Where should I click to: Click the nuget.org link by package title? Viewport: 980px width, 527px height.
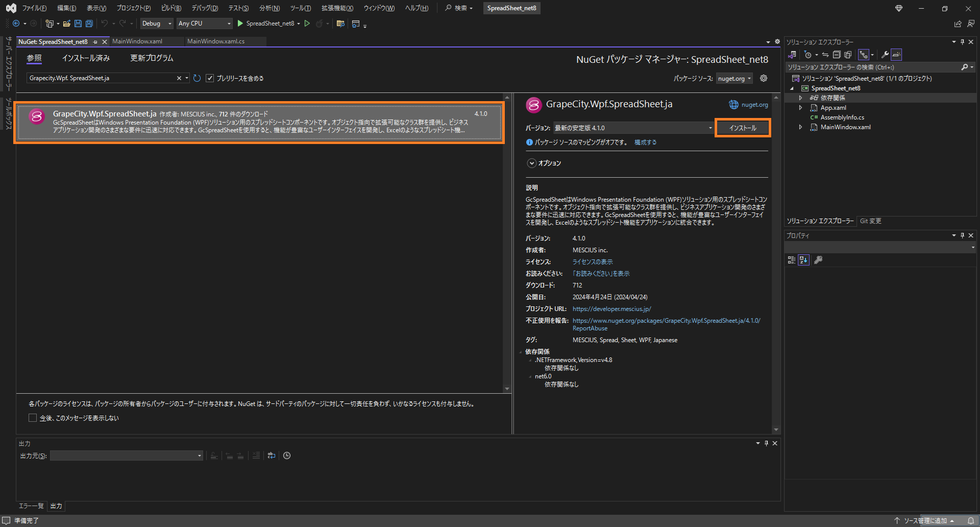(754, 105)
